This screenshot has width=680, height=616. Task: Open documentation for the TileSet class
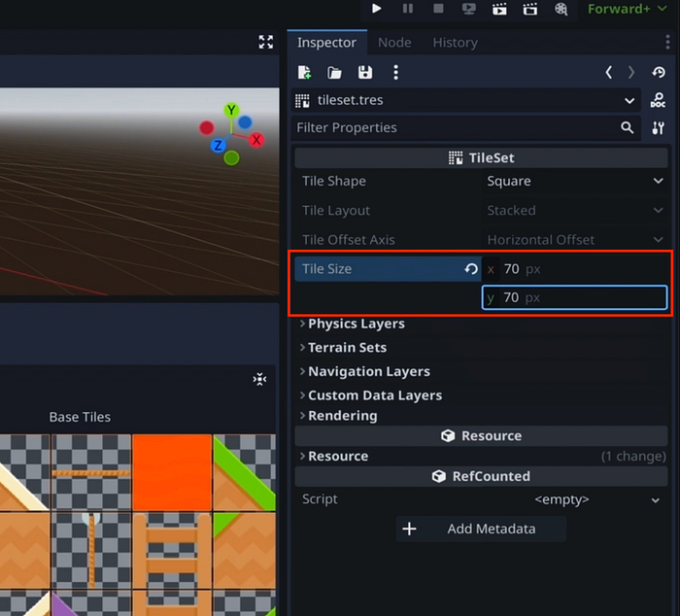click(x=658, y=101)
